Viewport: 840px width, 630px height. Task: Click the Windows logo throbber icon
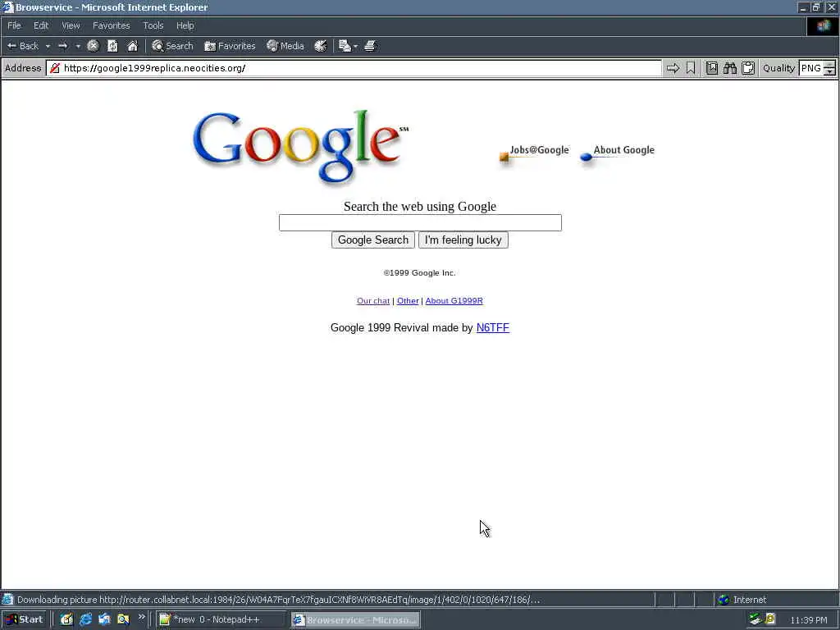823,26
